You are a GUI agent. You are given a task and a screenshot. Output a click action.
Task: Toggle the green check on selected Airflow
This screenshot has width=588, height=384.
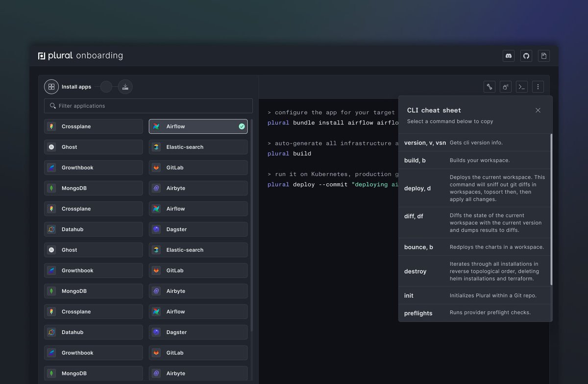click(241, 126)
